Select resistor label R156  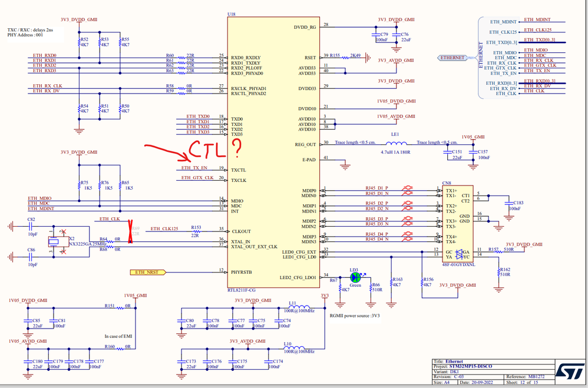click(x=428, y=280)
